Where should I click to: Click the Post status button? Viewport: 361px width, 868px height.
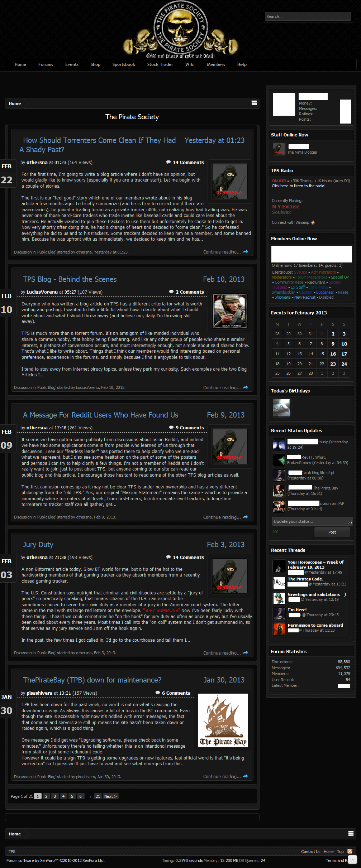pos(332,532)
